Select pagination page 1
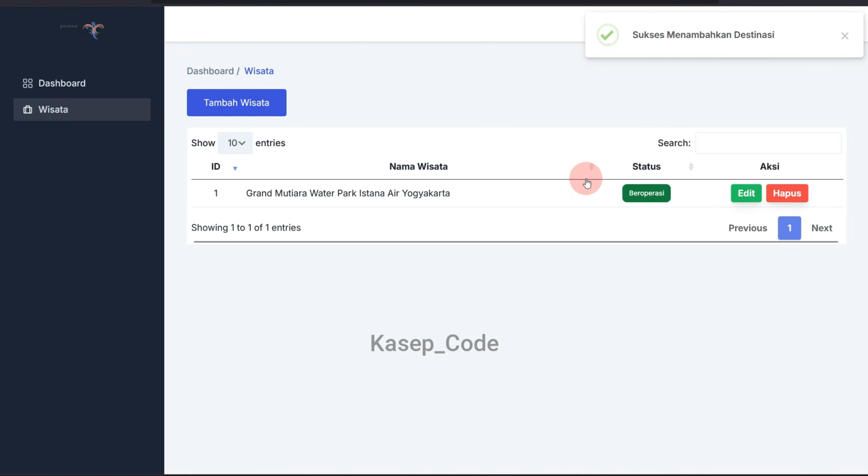Viewport: 868px width, 476px height. [789, 228]
